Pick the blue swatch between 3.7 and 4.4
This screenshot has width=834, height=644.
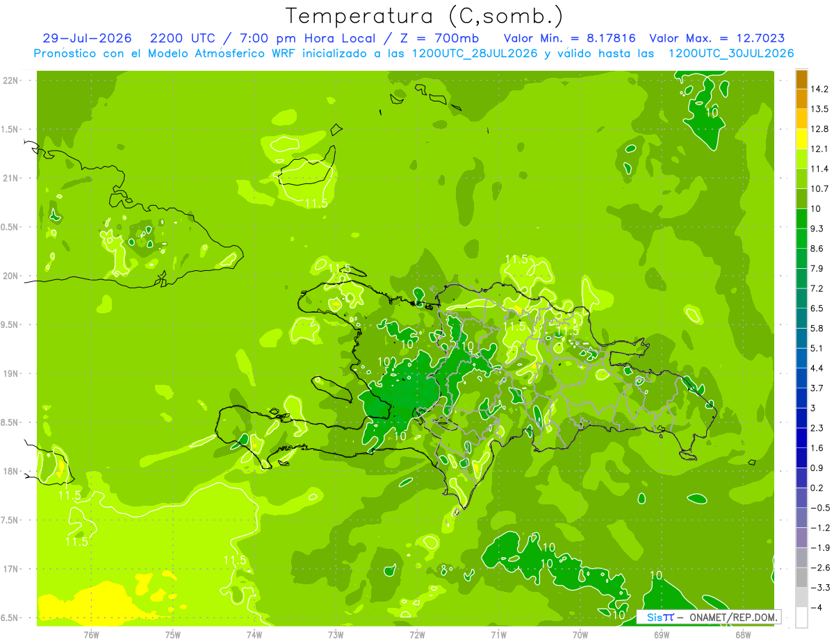click(801, 379)
